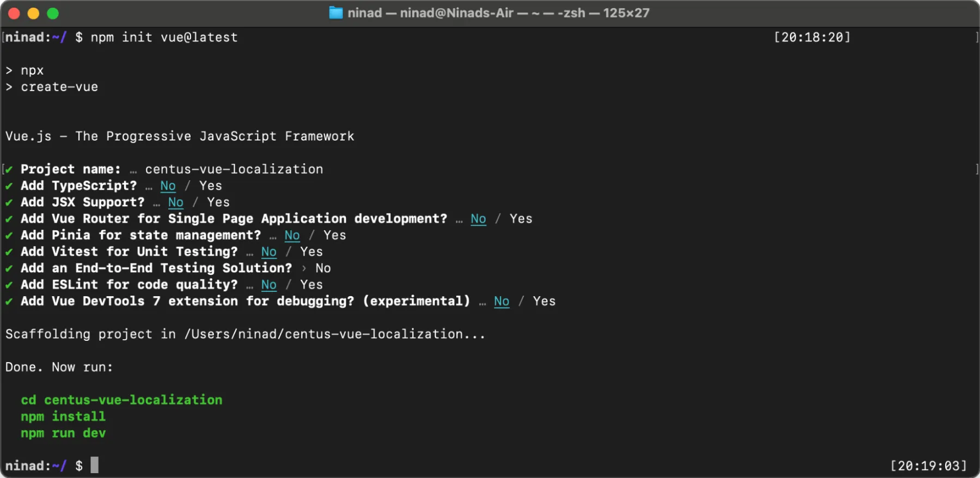The width and height of the screenshot is (980, 478).
Task: Click underlined 'No' for Add Vitest
Action: pyautogui.click(x=269, y=252)
